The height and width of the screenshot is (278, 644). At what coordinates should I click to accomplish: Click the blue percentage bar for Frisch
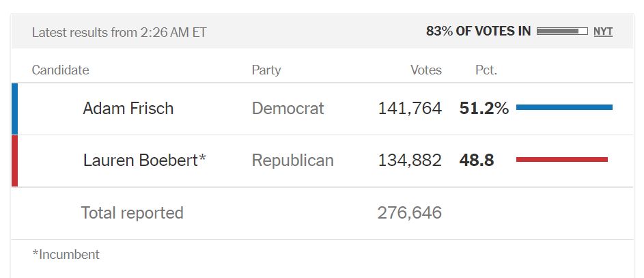coord(564,107)
